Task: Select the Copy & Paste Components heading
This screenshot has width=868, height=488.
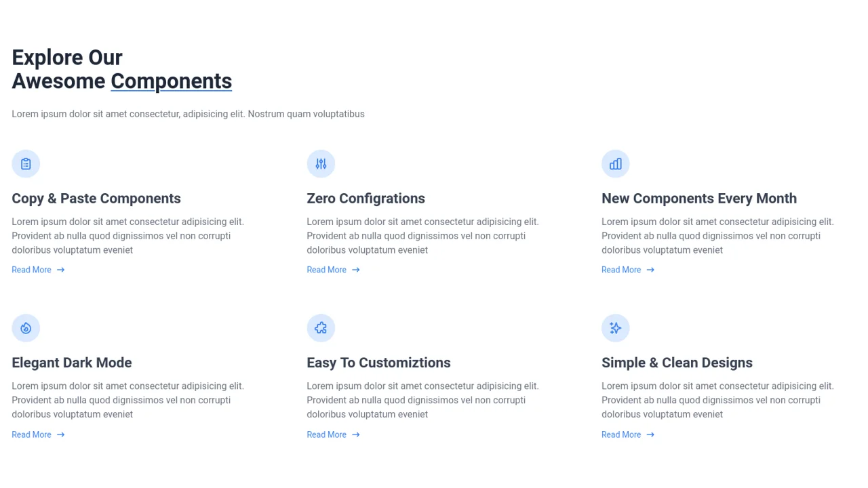Action: tap(96, 199)
